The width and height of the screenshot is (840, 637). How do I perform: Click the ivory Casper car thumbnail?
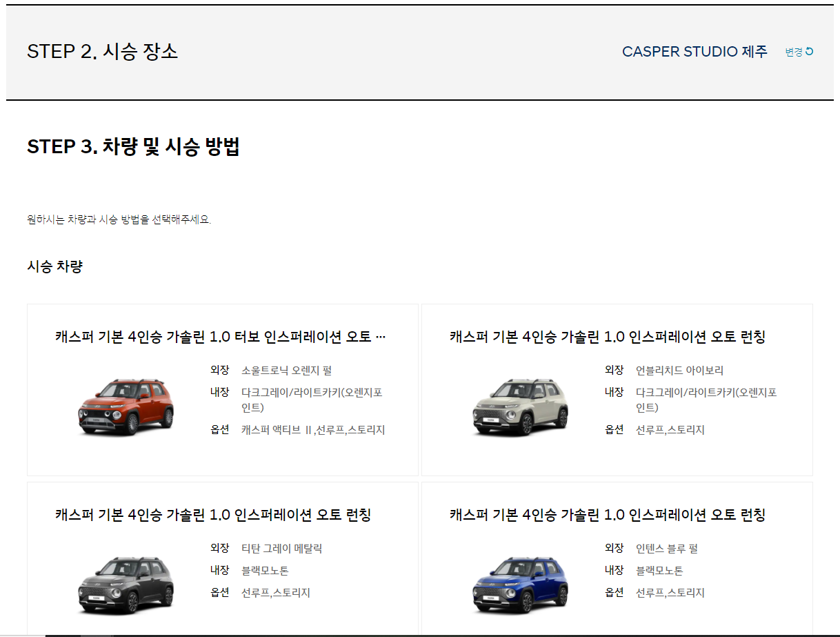pyautogui.click(x=520, y=406)
